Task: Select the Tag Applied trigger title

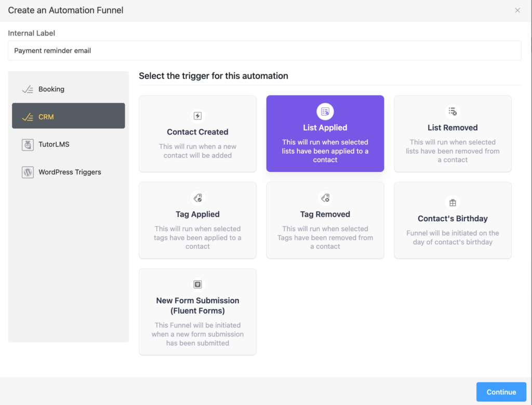Action: (x=197, y=214)
